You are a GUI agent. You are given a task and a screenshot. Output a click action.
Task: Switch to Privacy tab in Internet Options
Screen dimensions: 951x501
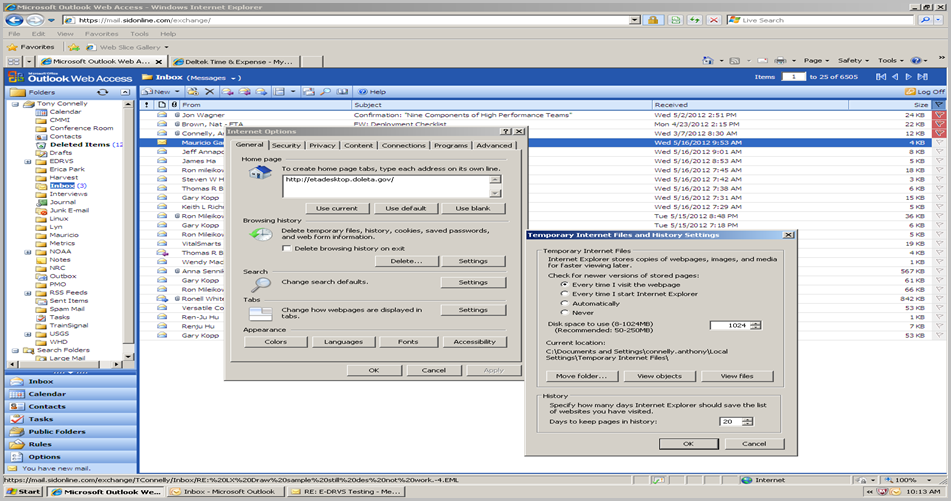click(x=322, y=146)
